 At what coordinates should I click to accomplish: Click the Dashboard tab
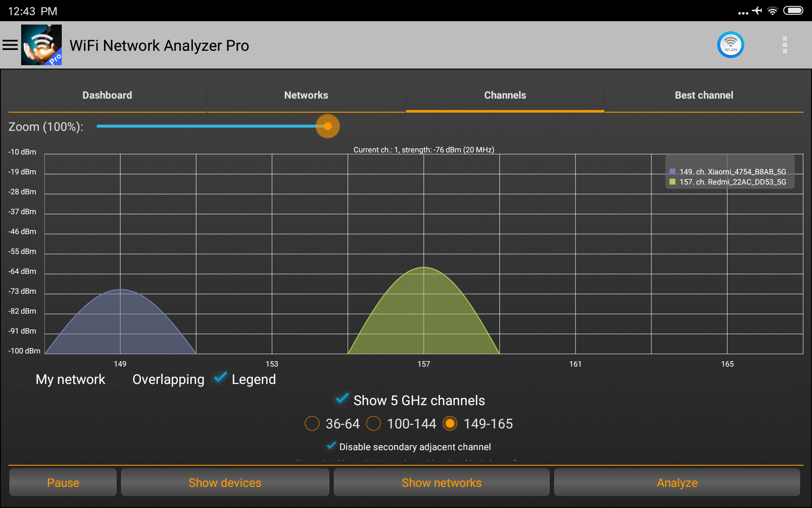click(107, 94)
